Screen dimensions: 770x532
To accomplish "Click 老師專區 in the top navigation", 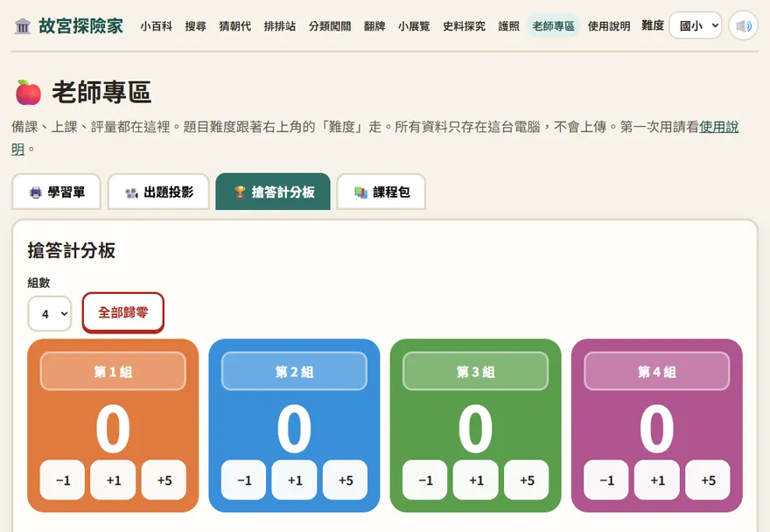I will click(553, 26).
